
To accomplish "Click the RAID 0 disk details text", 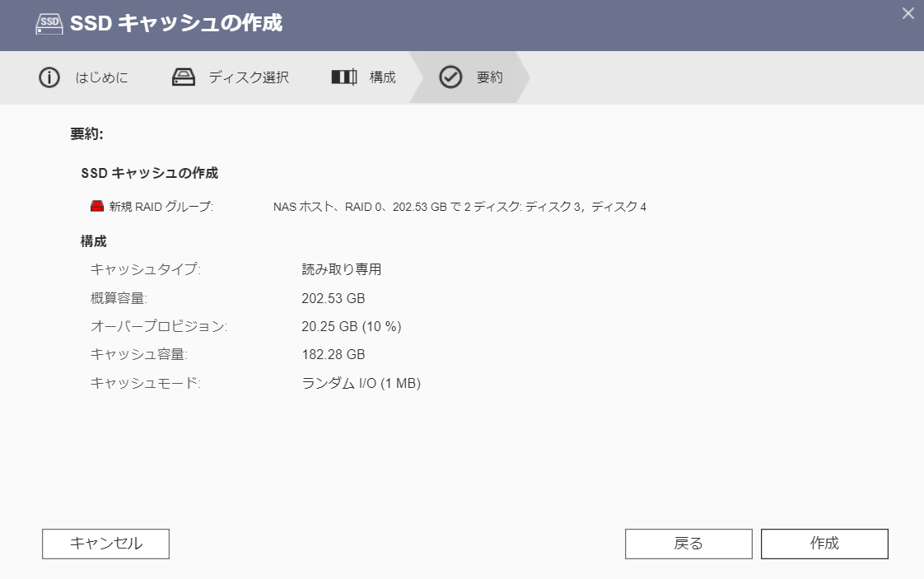I will point(460,206).
